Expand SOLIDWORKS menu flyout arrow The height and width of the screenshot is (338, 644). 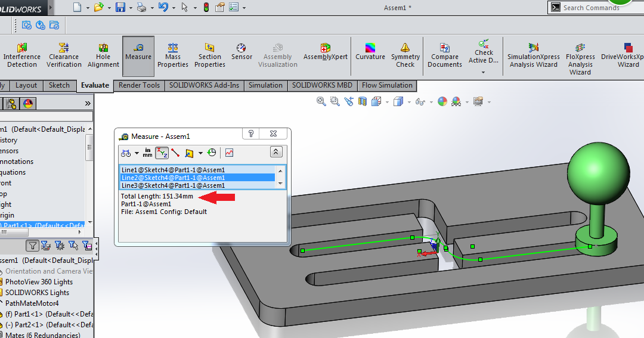point(51,7)
